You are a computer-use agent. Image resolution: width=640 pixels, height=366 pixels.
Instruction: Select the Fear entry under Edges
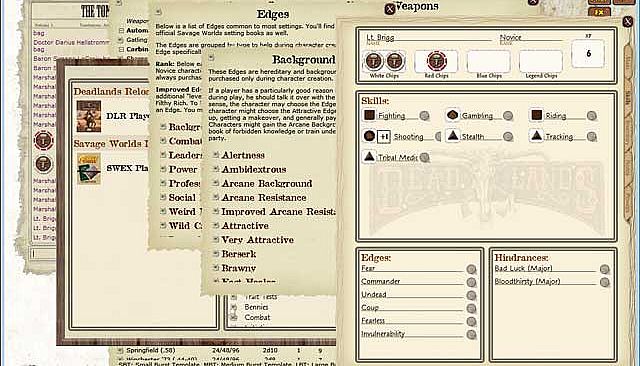tap(368, 268)
